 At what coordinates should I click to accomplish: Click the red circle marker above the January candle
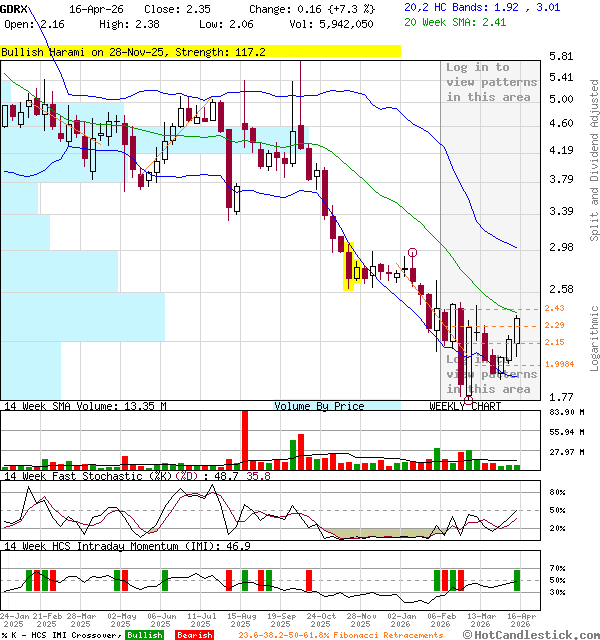click(x=412, y=254)
